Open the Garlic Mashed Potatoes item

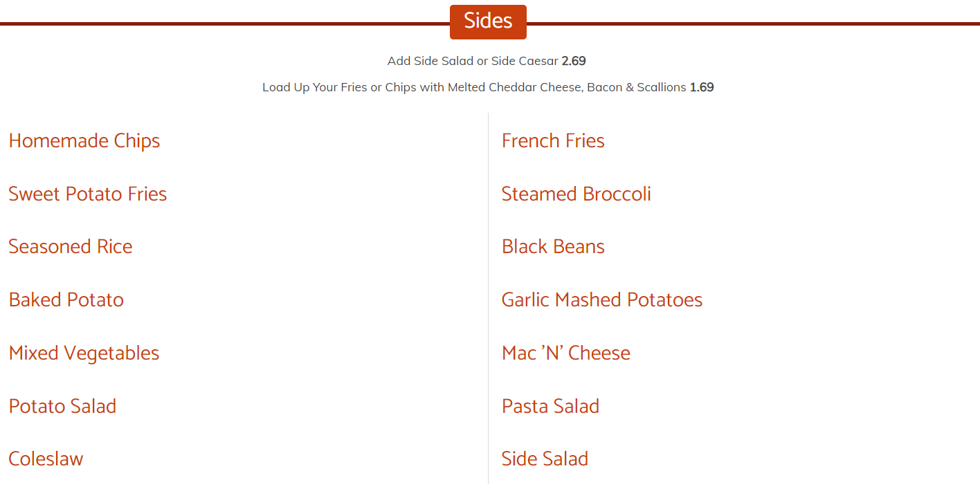point(602,300)
